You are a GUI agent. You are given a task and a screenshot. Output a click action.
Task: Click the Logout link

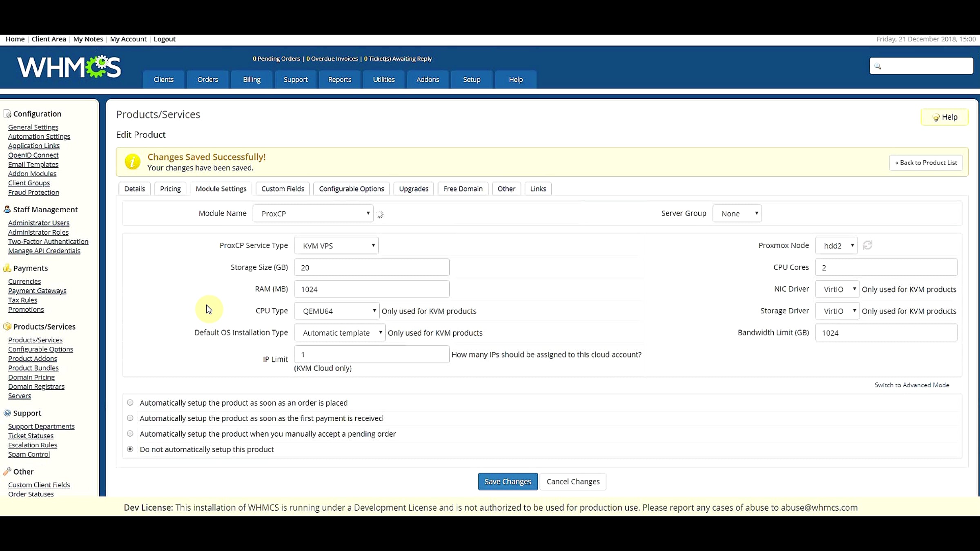(165, 39)
